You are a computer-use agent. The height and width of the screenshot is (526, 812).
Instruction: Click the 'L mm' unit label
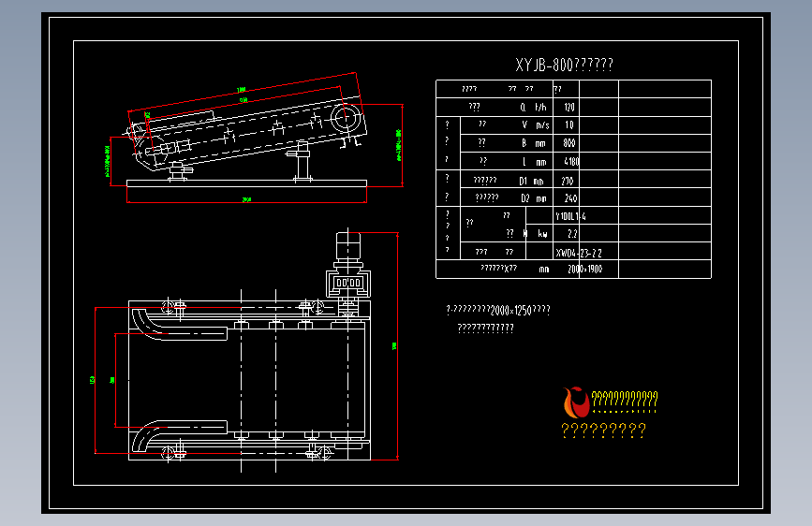click(535, 162)
